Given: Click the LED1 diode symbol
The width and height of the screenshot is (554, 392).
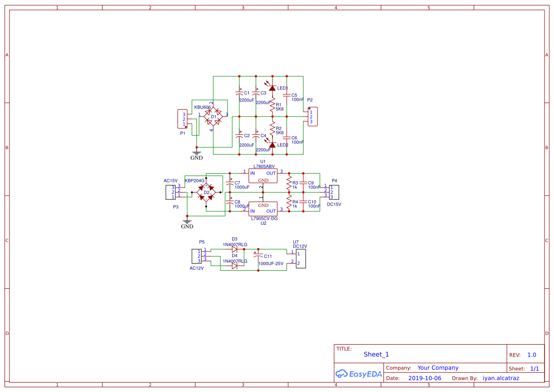Looking at the screenshot, I should (x=272, y=88).
